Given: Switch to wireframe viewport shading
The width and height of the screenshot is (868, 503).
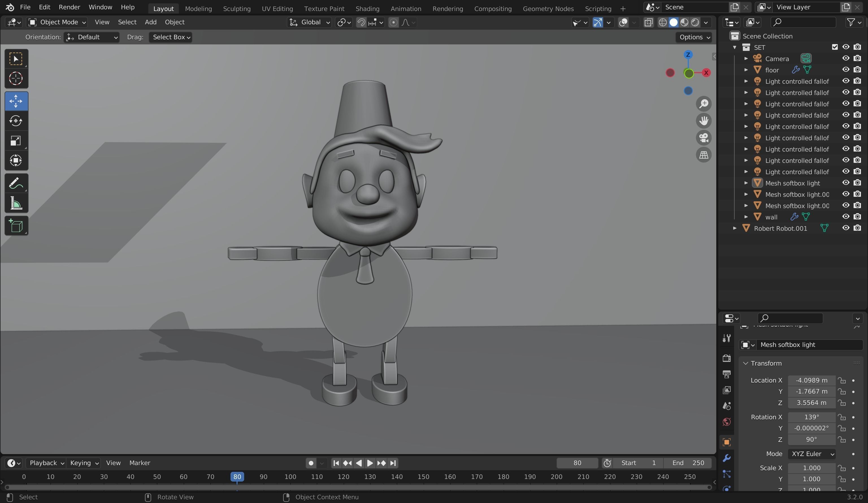Looking at the screenshot, I should click(662, 22).
